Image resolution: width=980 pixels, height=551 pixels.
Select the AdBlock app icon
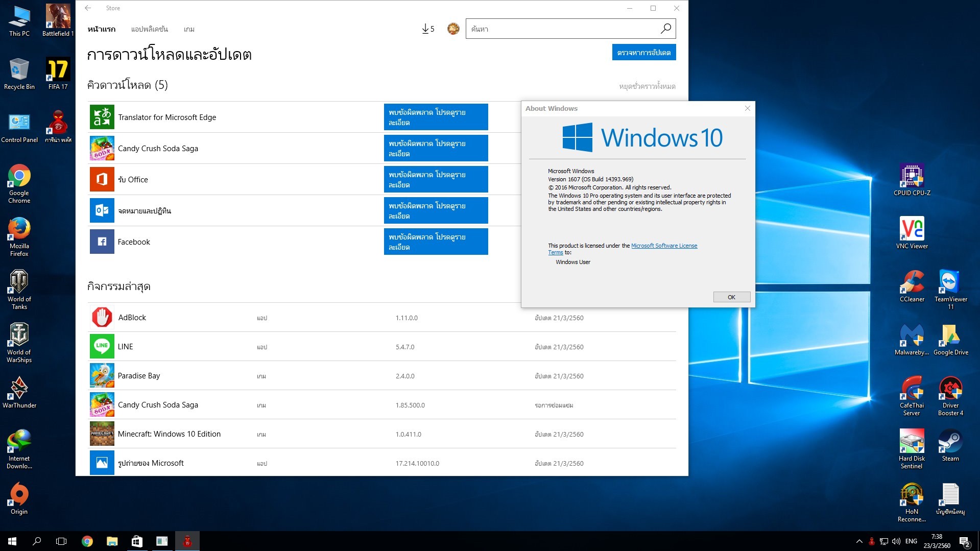click(102, 318)
